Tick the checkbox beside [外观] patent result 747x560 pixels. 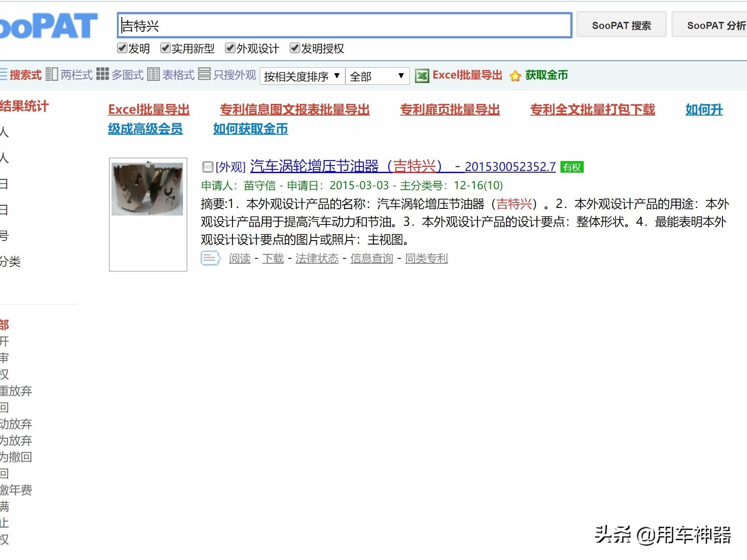pyautogui.click(x=207, y=167)
